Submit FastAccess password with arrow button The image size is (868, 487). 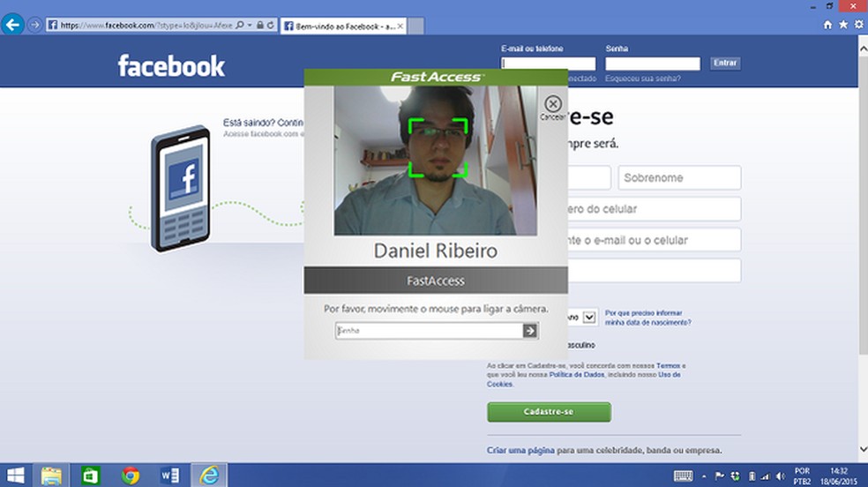[x=530, y=330]
